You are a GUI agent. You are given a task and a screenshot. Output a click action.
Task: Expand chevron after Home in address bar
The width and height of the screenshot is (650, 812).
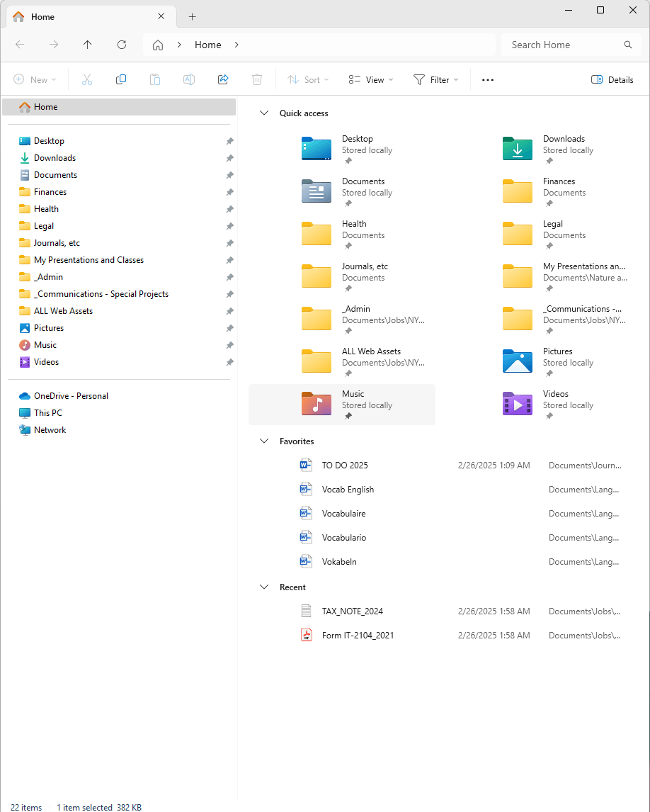click(x=236, y=45)
